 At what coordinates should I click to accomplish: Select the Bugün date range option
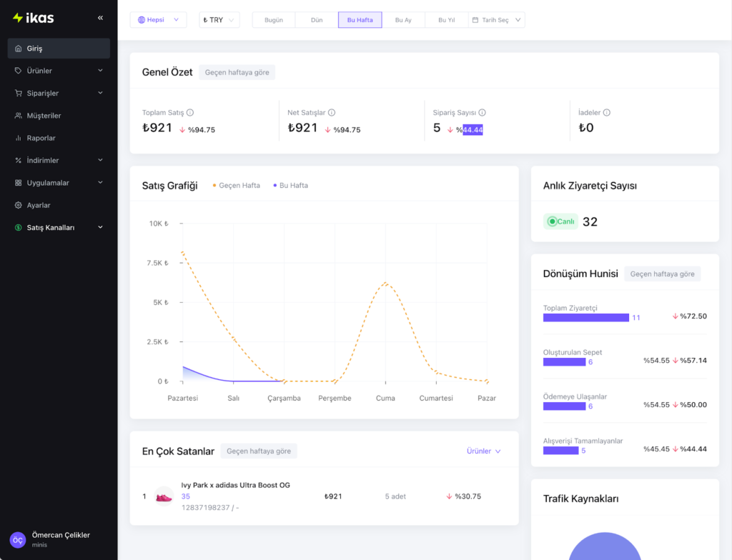point(274,20)
